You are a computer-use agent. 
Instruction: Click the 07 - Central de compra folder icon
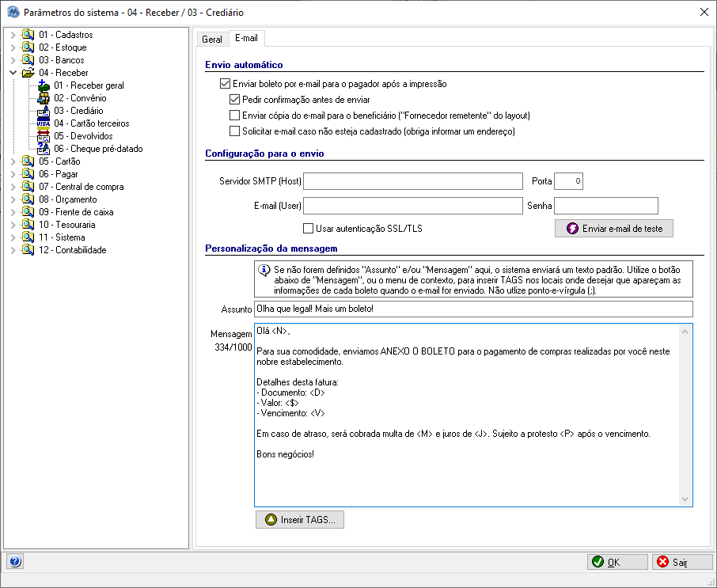(x=28, y=187)
